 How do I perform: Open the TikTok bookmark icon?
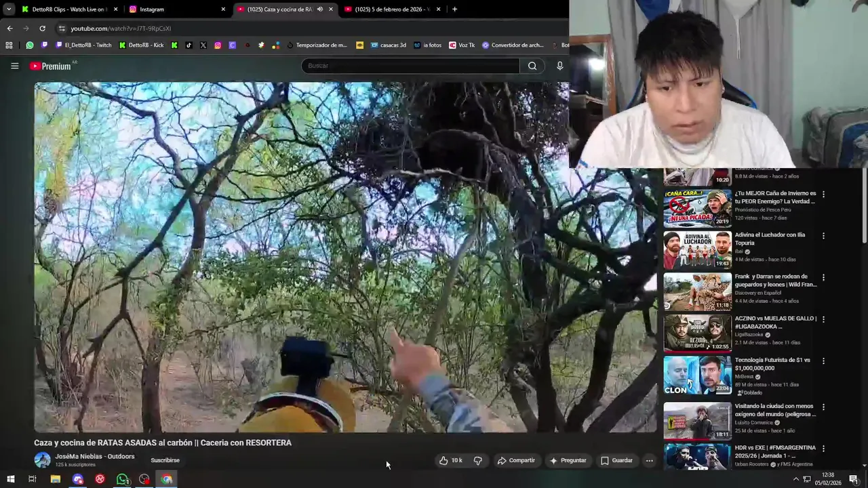point(189,45)
